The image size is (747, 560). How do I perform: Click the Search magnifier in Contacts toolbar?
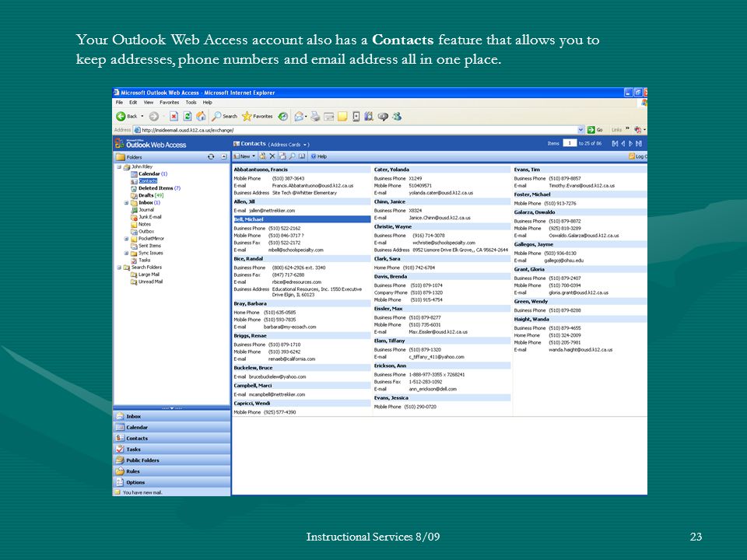pos(292,156)
